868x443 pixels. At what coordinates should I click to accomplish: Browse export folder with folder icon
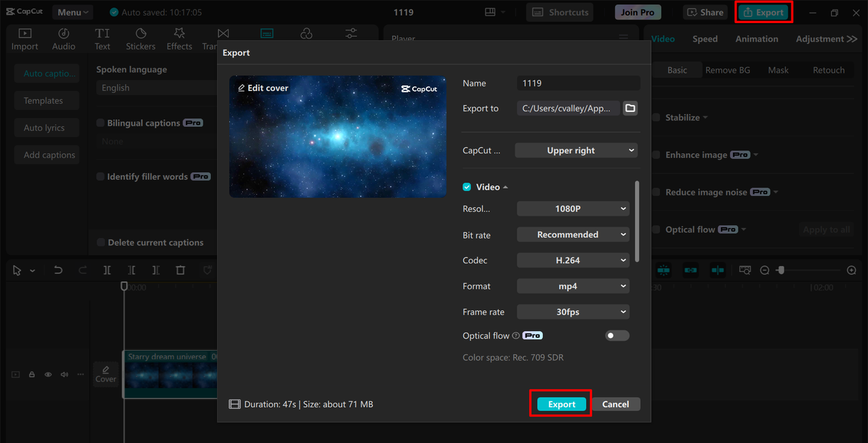(630, 108)
